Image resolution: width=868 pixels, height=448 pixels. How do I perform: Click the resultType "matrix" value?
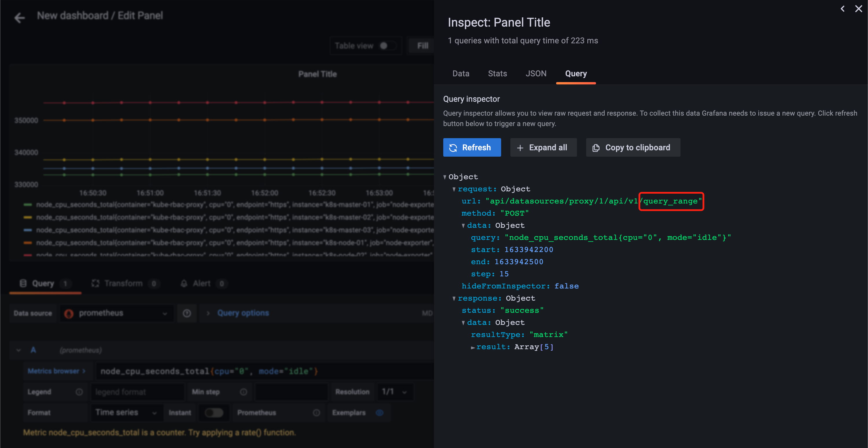point(548,335)
